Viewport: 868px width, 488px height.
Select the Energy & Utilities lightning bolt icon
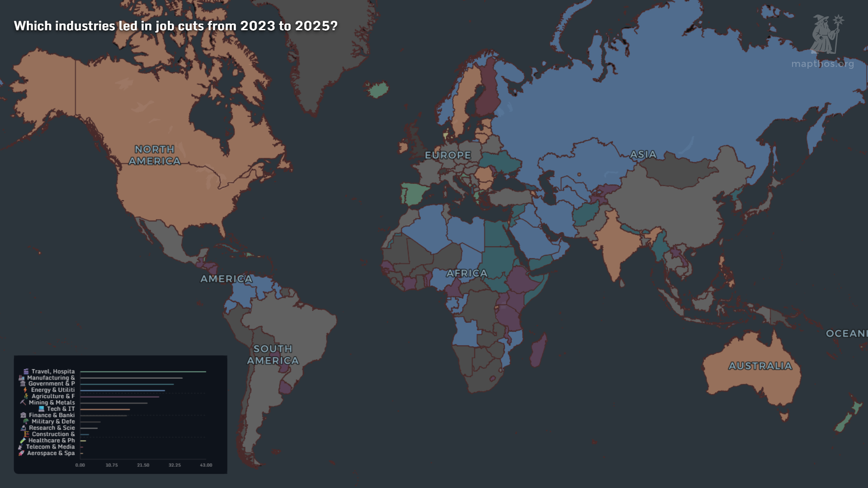(25, 390)
